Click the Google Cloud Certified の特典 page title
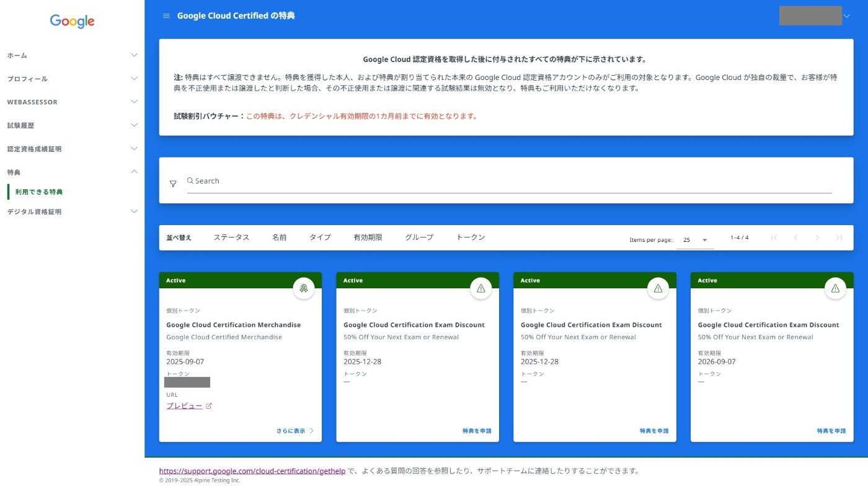The image size is (868, 488). [236, 16]
